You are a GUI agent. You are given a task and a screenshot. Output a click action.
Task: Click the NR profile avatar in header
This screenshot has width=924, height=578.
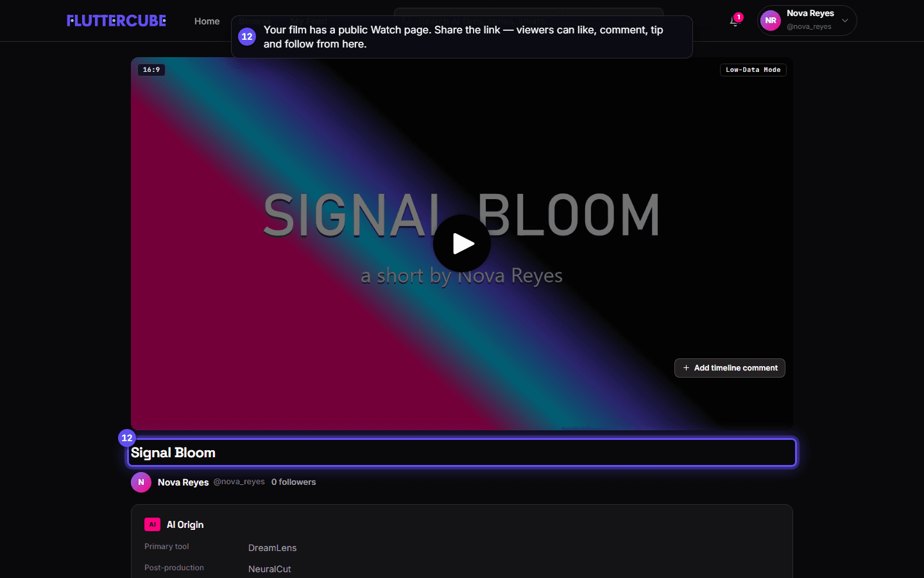(771, 21)
